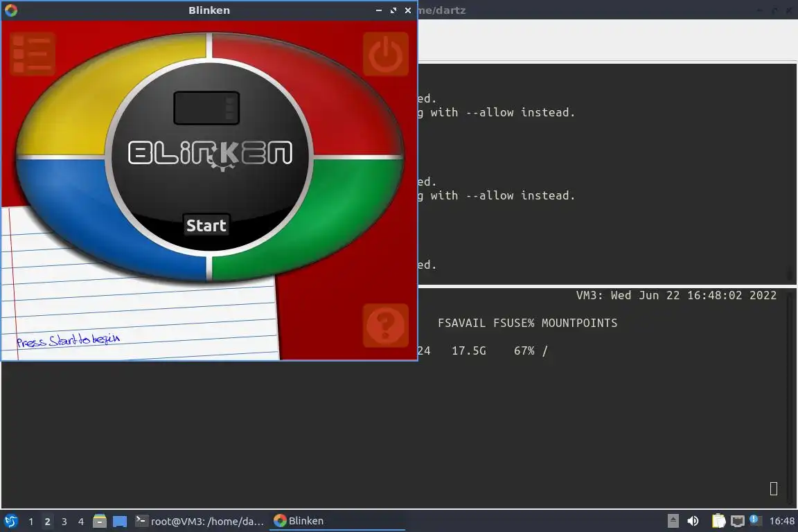798x532 pixels.
Task: Click 'Press Start to begin' handwritten text
Action: pos(68,339)
